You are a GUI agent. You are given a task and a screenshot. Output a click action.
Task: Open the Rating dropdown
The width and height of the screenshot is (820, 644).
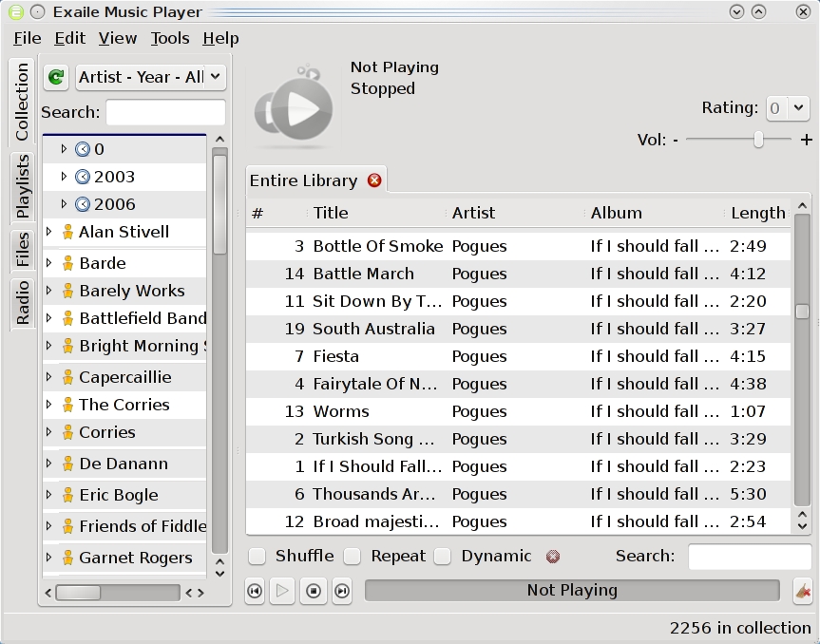(x=787, y=108)
